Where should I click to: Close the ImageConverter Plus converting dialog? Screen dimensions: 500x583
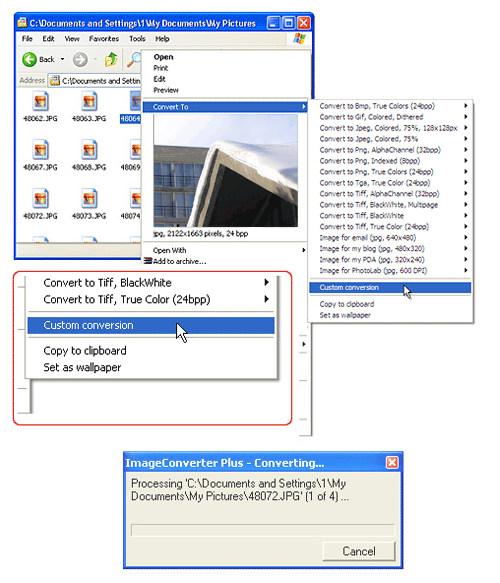(x=392, y=463)
